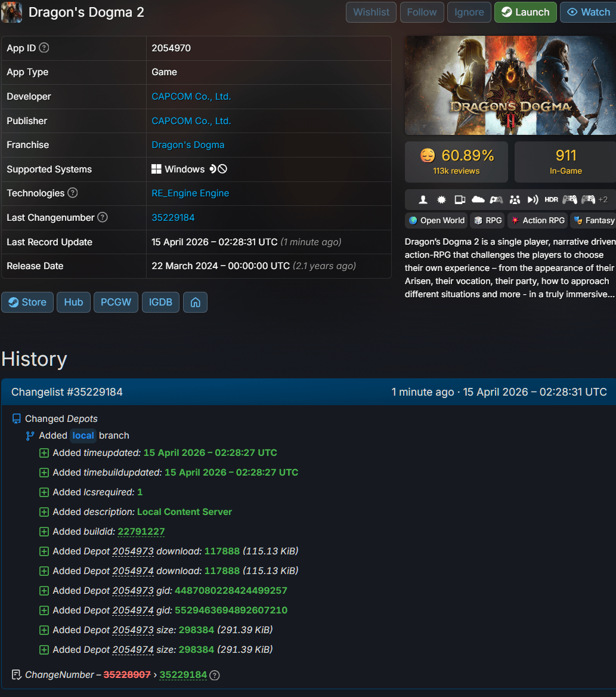
Task: Click the 60.89% review score box
Action: [x=456, y=162]
